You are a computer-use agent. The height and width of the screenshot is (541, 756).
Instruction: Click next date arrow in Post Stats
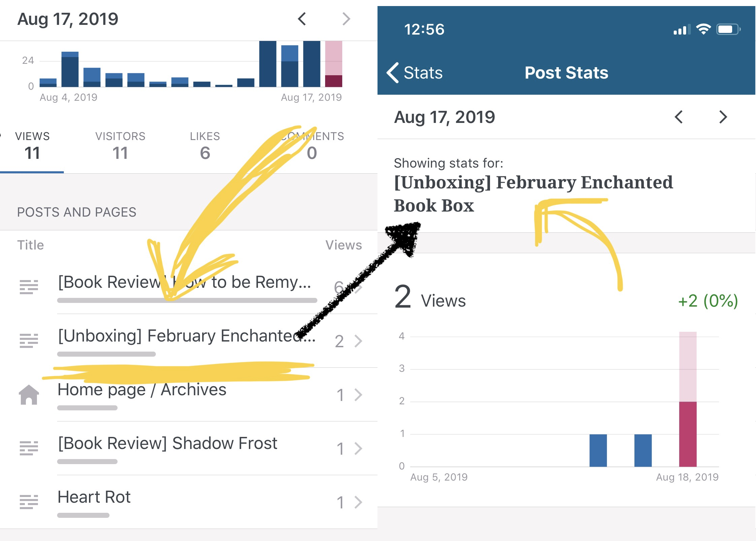click(723, 117)
